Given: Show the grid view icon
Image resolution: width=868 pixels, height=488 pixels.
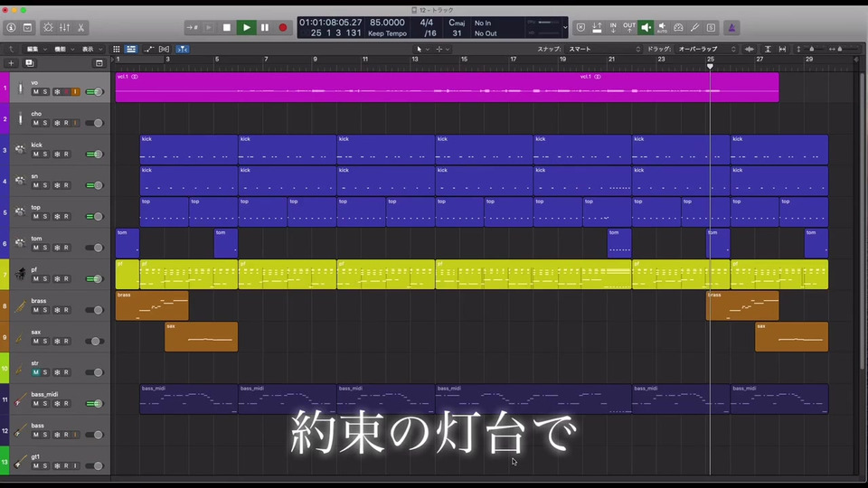Looking at the screenshot, I should (117, 49).
